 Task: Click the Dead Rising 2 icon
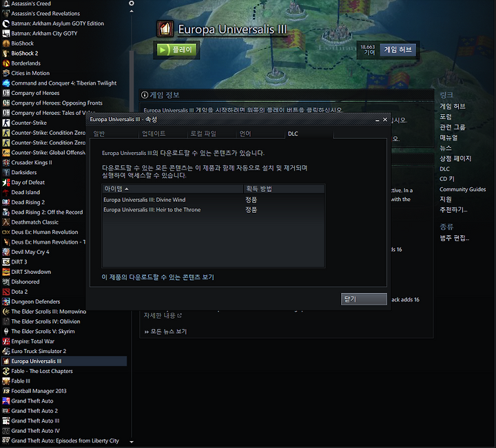pyautogui.click(x=6, y=202)
